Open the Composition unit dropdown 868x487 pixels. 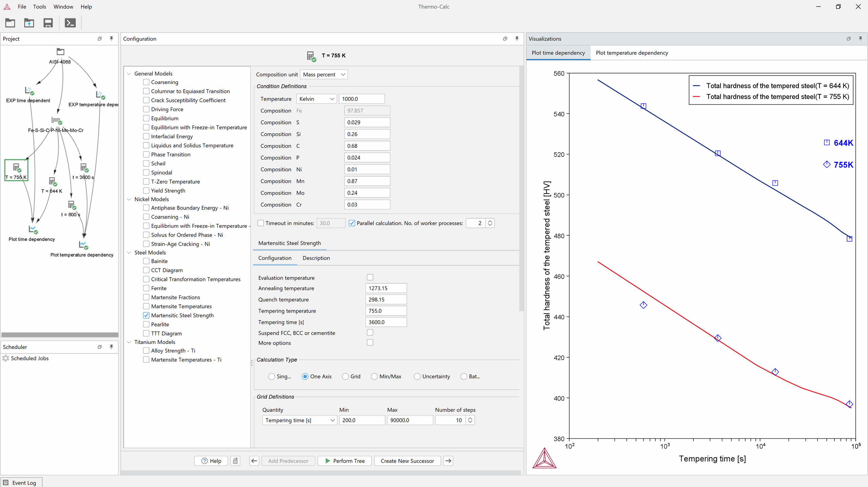coord(323,75)
